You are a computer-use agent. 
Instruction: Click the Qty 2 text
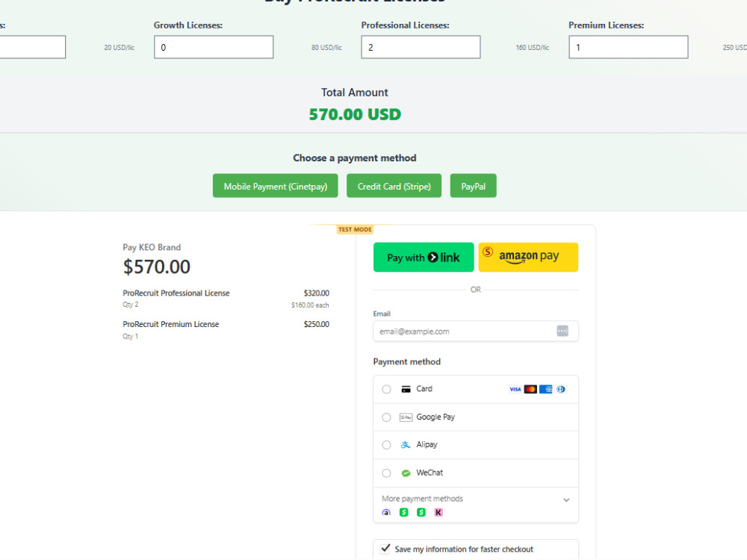(x=131, y=305)
